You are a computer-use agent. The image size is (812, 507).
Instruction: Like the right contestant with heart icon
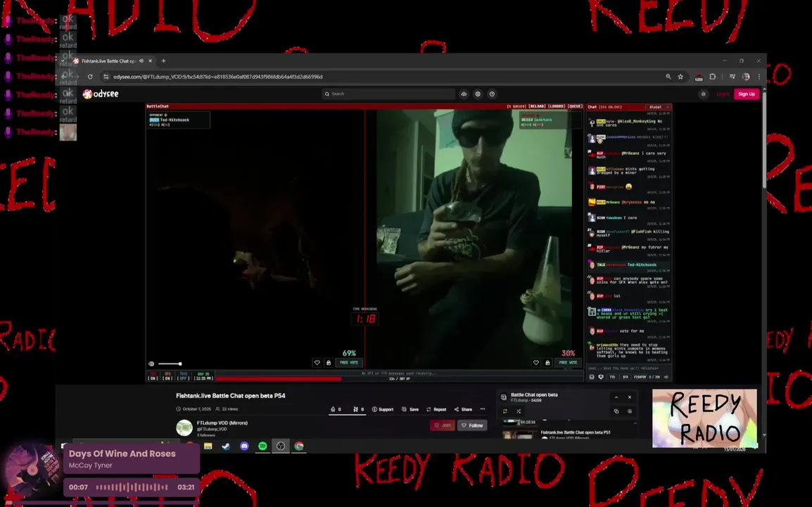pos(536,363)
